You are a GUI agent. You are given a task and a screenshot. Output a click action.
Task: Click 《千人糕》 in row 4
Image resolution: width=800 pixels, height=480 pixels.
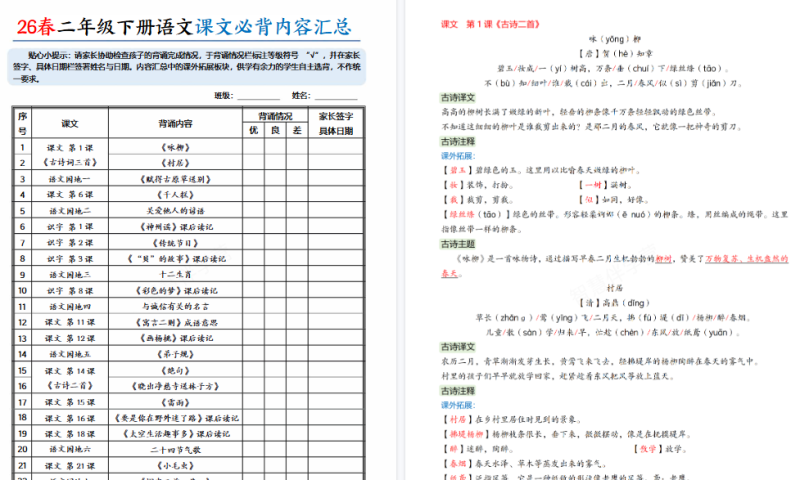tap(175, 194)
